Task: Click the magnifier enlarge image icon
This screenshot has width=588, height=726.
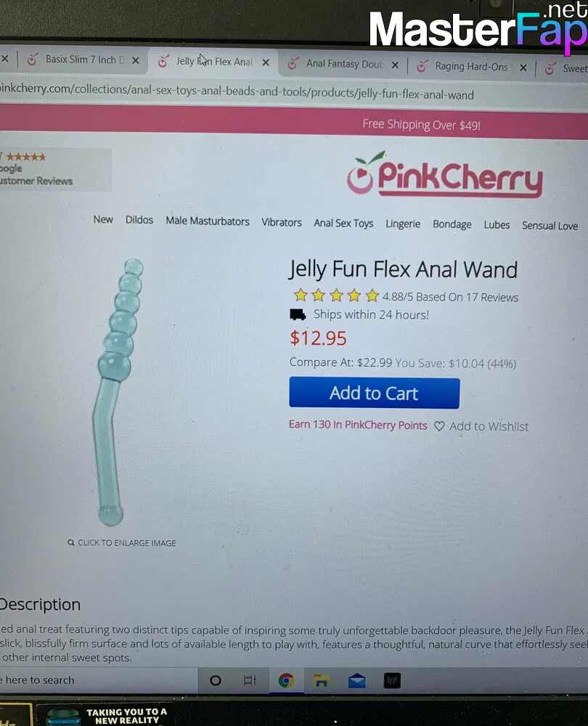Action: coord(71,542)
